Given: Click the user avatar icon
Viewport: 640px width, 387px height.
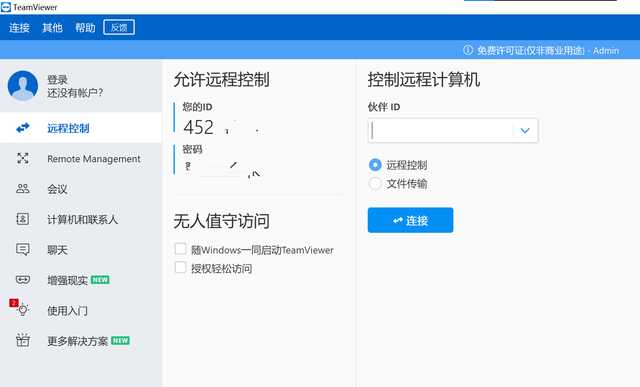Looking at the screenshot, I should 23,86.
